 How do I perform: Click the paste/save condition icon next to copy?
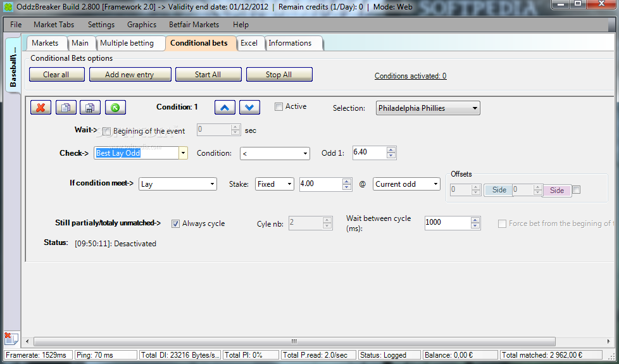[x=90, y=108]
